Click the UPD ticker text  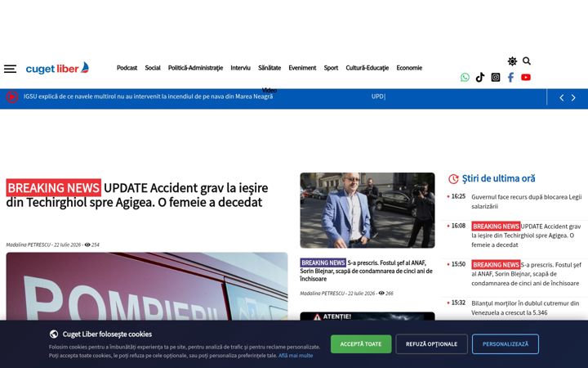point(378,96)
